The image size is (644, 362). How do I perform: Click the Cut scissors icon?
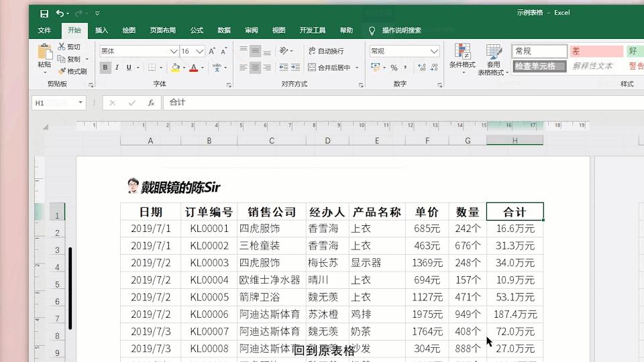62,46
